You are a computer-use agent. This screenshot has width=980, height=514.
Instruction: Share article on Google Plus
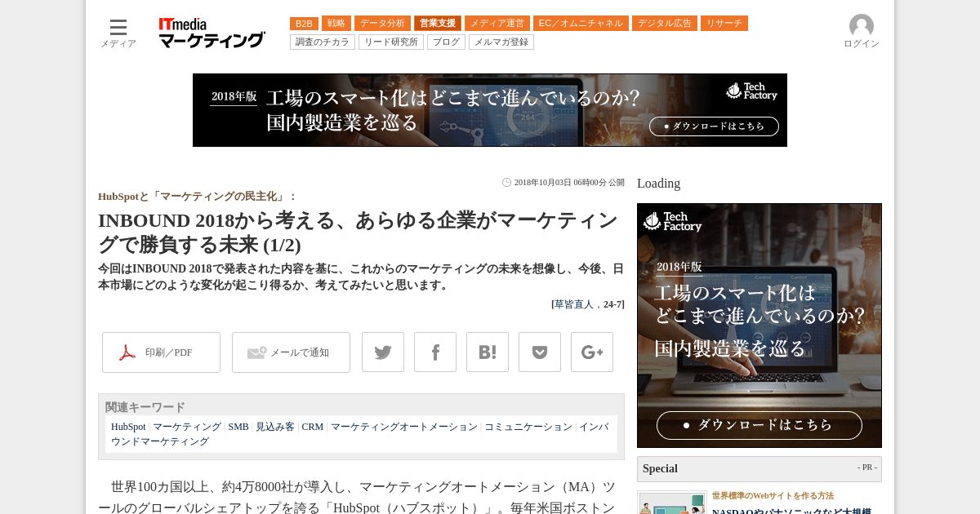[592, 352]
